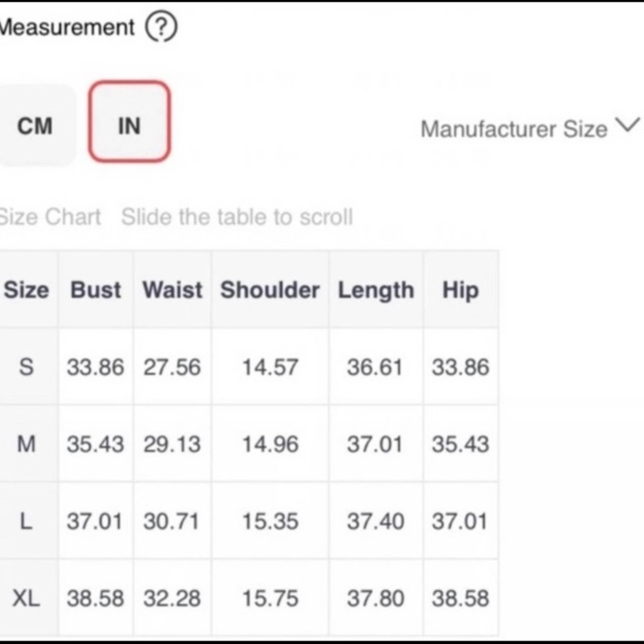Viewport: 644px width, 644px height.
Task: Click the chevron beside Manufacturer Size
Action: pyautogui.click(x=627, y=124)
